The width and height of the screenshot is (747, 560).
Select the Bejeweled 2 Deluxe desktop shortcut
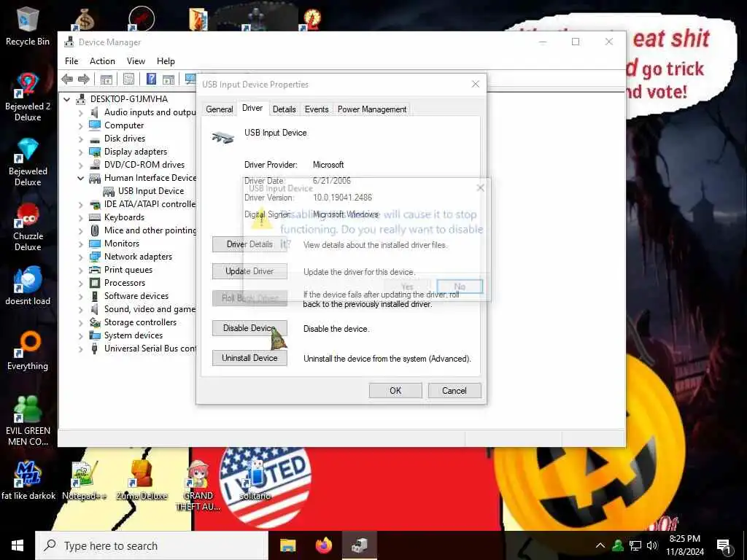pos(28,98)
